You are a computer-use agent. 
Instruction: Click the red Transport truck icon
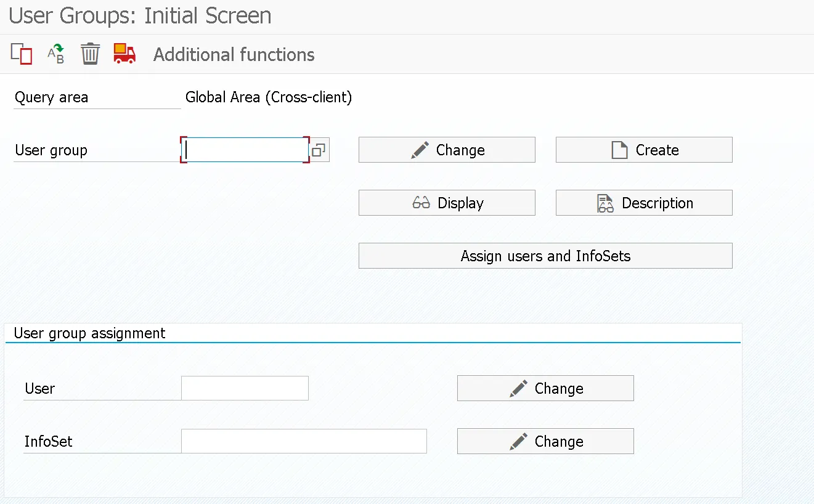pos(124,54)
